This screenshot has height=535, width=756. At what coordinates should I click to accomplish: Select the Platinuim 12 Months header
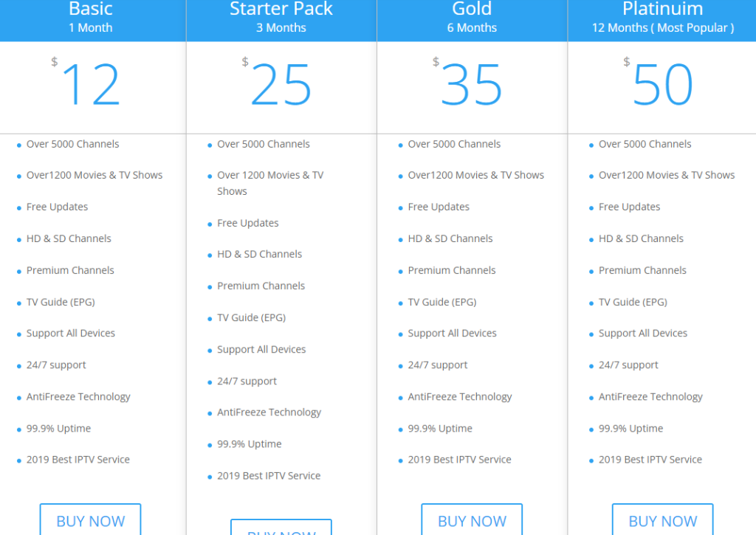coord(662,18)
